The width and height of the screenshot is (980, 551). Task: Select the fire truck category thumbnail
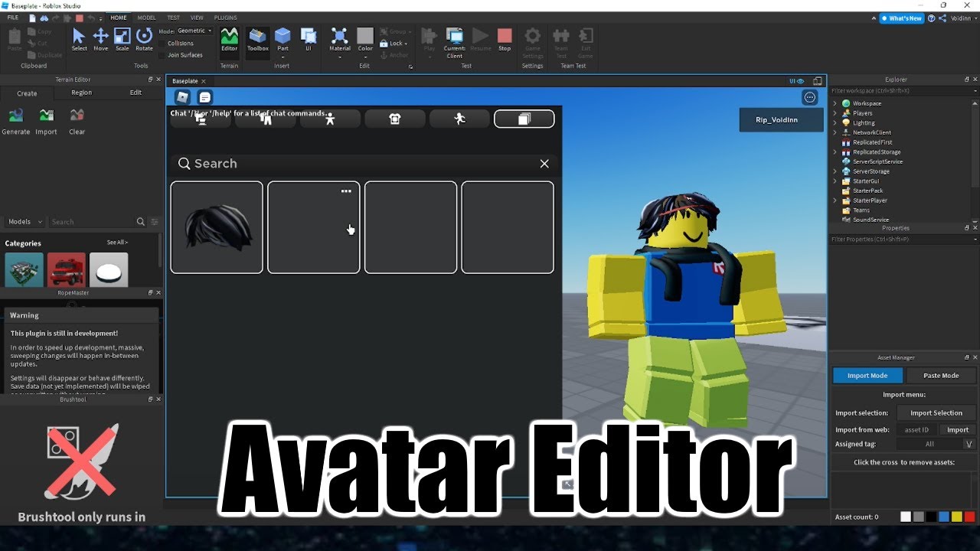pos(66,269)
